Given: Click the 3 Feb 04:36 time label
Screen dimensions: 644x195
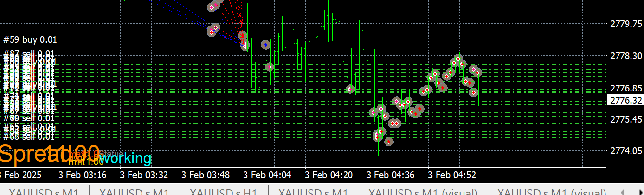Looking at the screenshot, I should coord(390,174).
